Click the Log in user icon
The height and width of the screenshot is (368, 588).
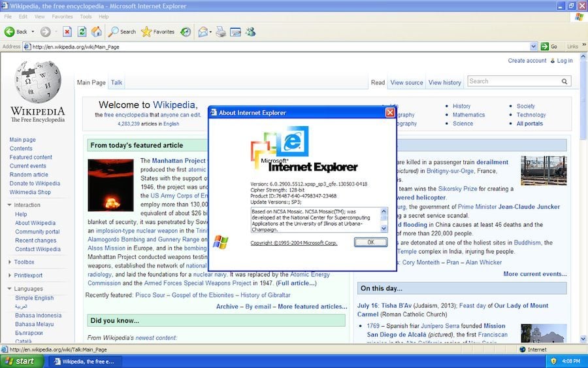coord(552,61)
